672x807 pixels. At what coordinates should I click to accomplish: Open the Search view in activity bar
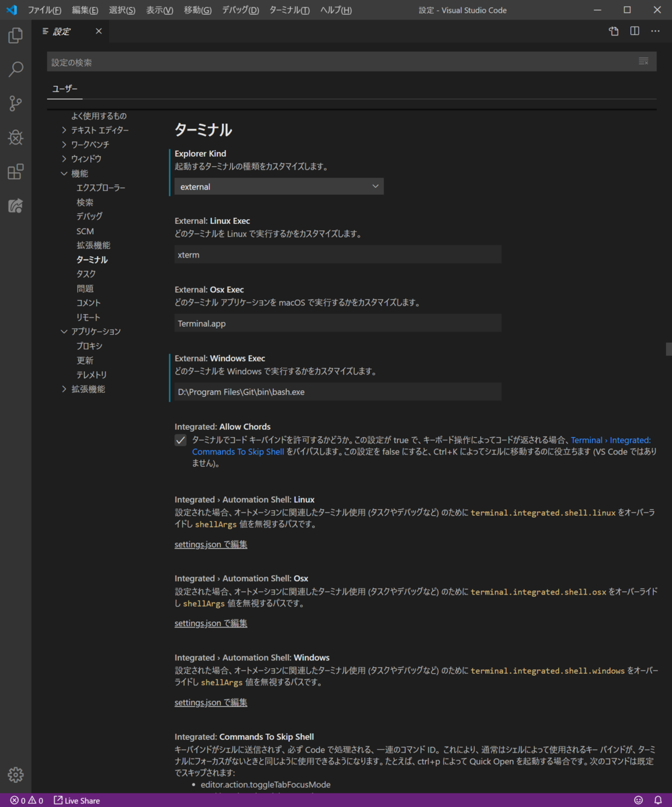[x=15, y=69]
